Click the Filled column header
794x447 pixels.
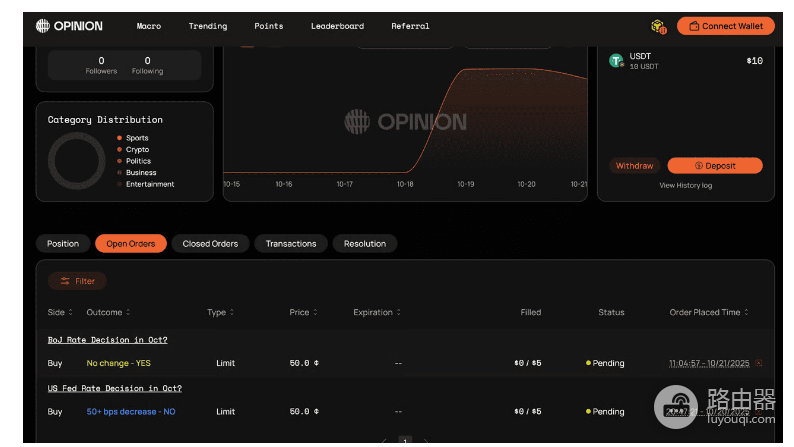coord(531,312)
